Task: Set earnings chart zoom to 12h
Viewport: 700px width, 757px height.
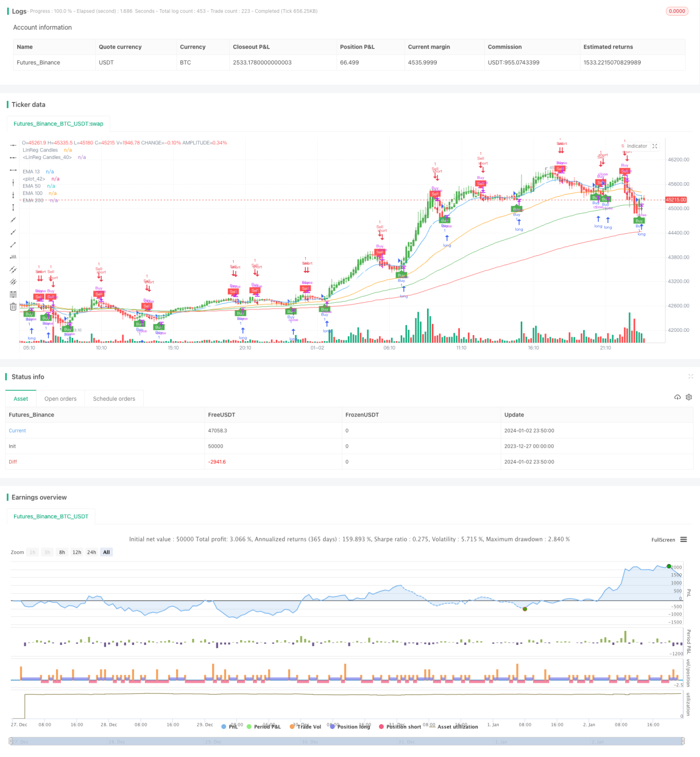Action: (77, 552)
